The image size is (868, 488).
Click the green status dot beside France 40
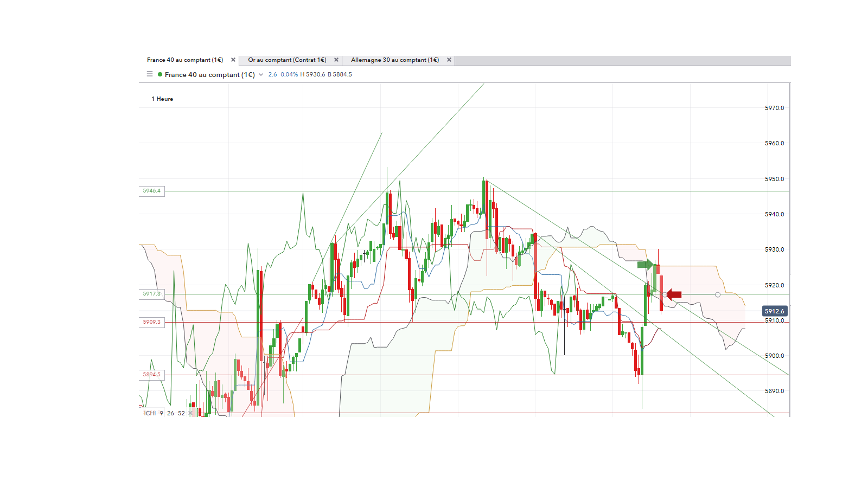tap(160, 74)
